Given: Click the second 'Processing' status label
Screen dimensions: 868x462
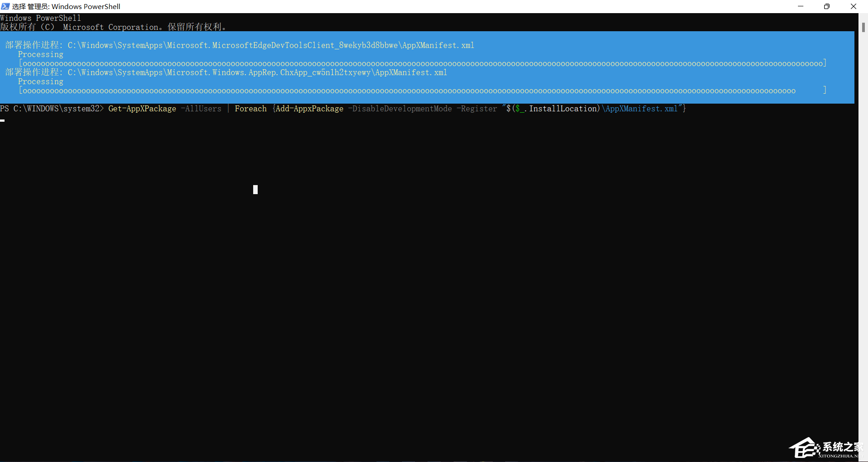Looking at the screenshot, I should [x=41, y=82].
